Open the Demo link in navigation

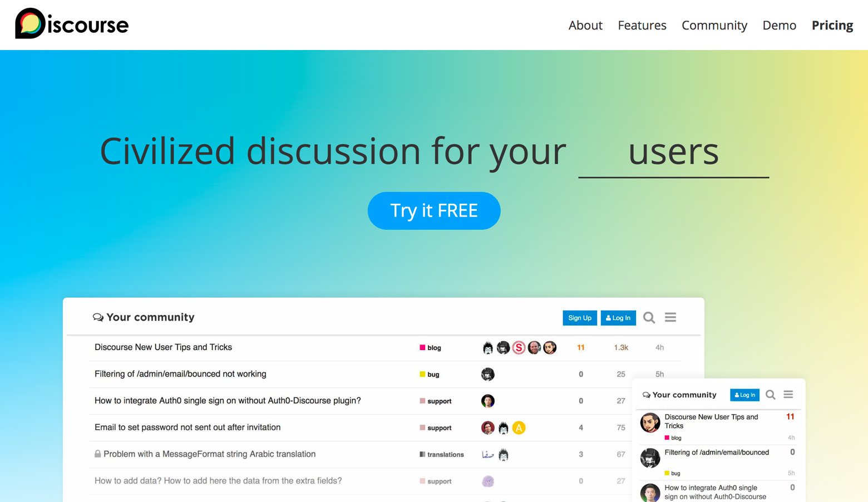(779, 25)
